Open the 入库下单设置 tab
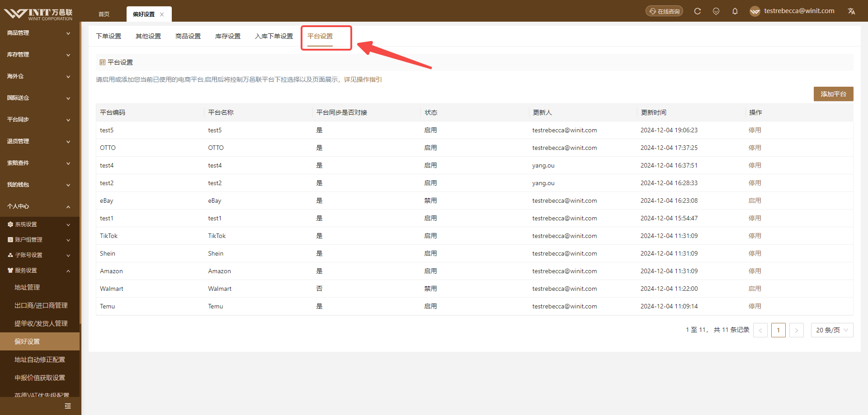 (274, 36)
